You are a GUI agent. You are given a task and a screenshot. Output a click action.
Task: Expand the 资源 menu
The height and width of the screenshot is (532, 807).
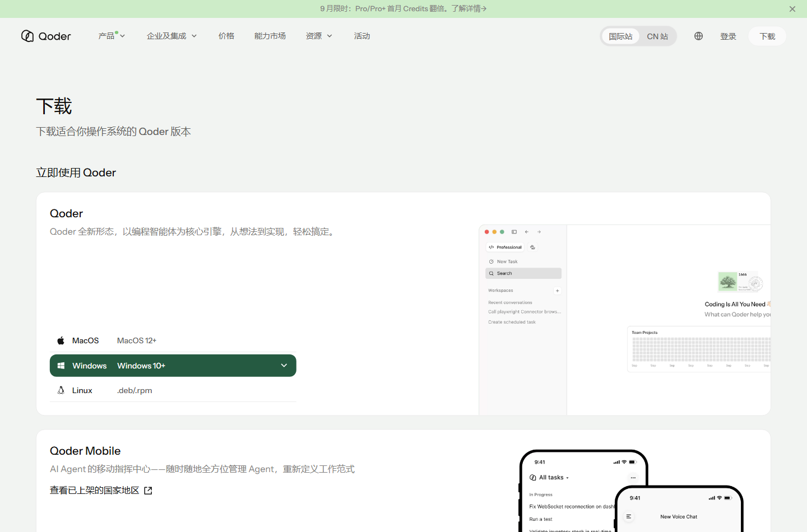(x=319, y=36)
